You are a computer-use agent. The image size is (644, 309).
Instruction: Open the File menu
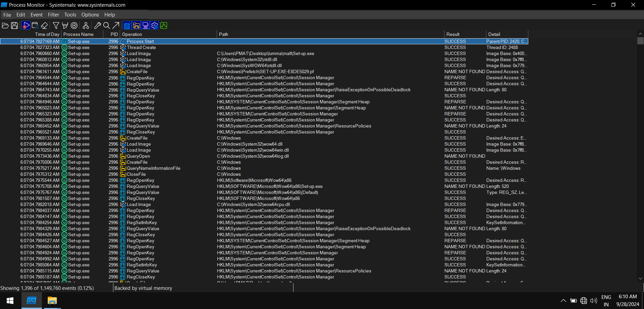[x=7, y=15]
